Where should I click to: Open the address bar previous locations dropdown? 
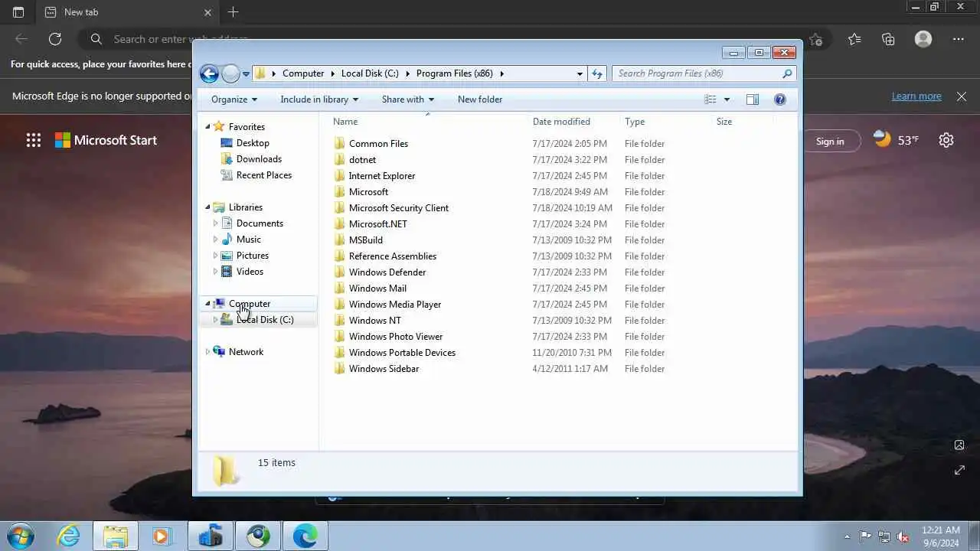pyautogui.click(x=580, y=73)
